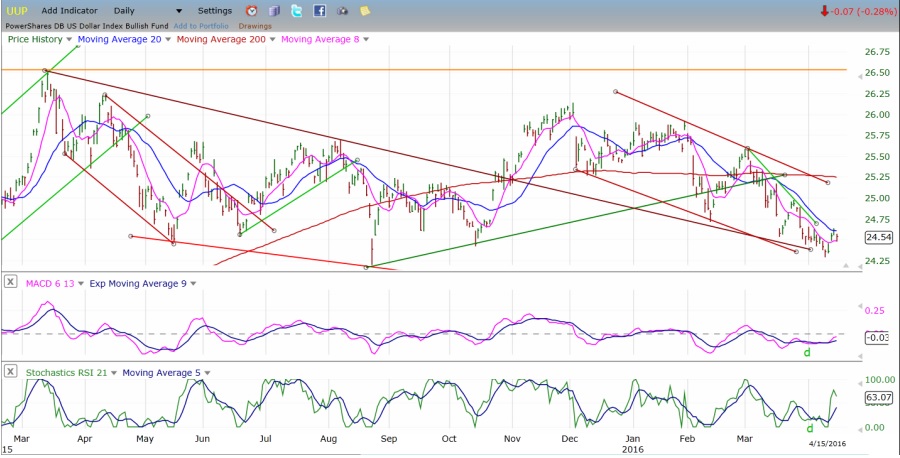Share chart via Facebook icon
The image size is (900, 458).
tap(320, 10)
